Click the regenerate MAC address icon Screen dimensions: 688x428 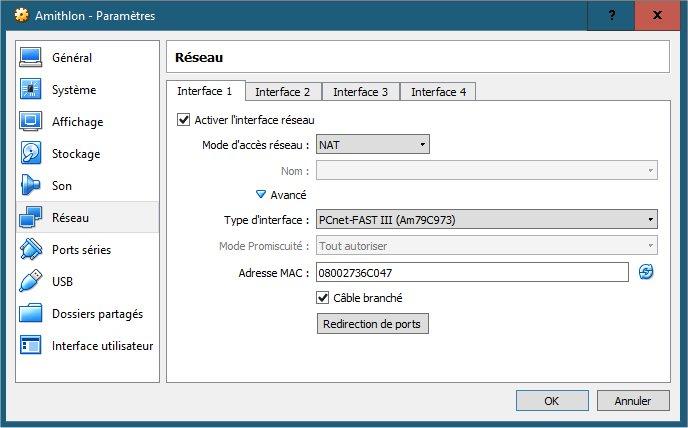645,272
